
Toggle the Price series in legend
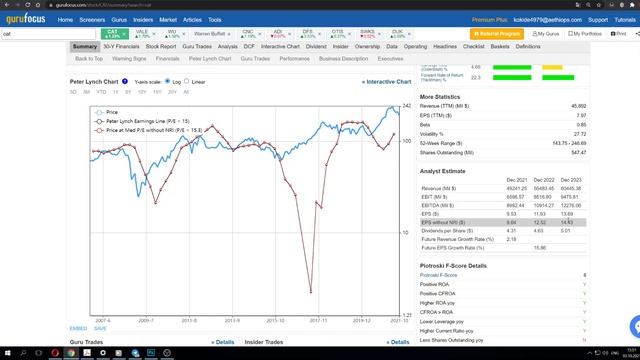pos(107,112)
